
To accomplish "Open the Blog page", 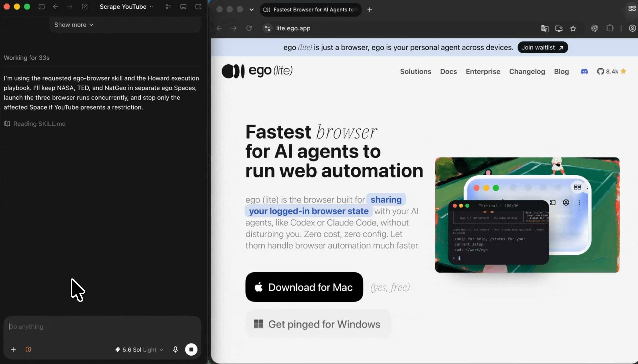I will tap(561, 71).
